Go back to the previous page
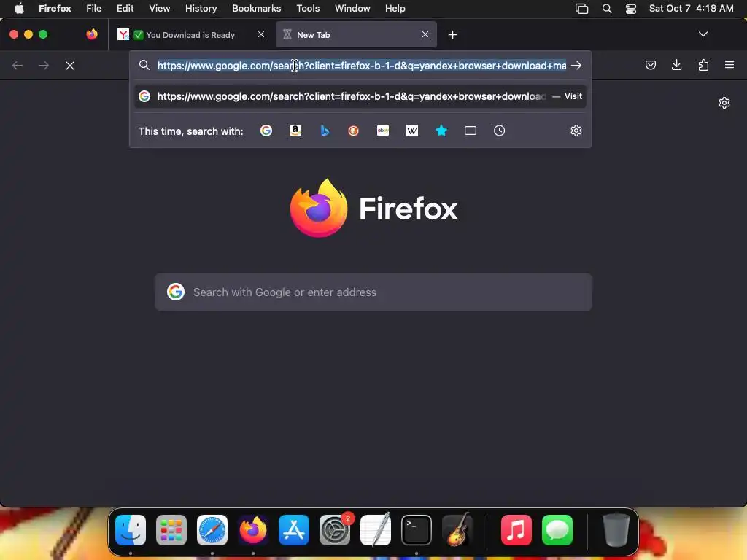747x560 pixels. (18, 66)
